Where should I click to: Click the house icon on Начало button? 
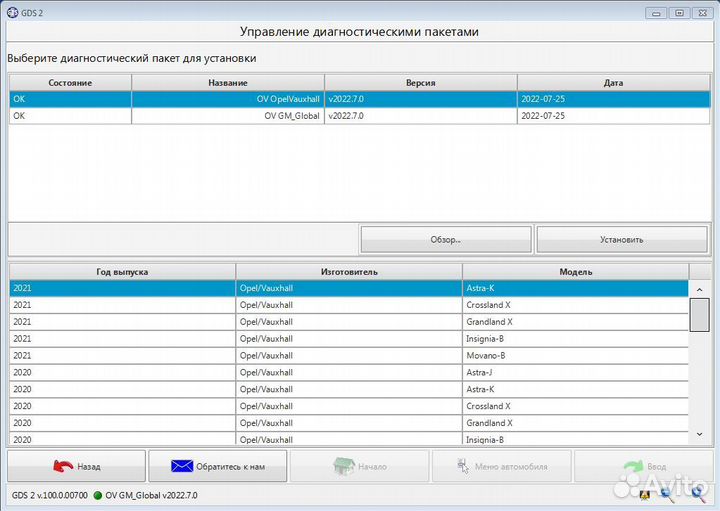point(343,466)
